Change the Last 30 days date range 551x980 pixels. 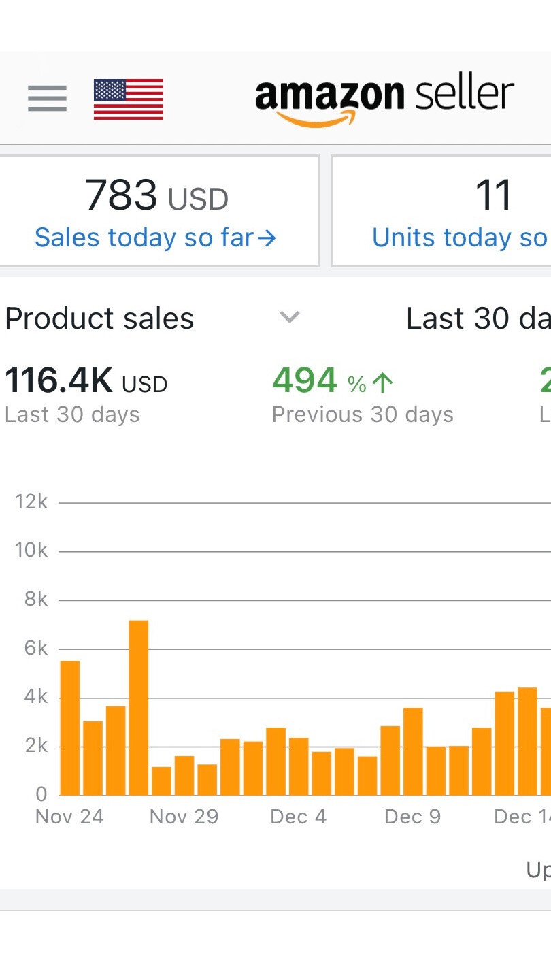coord(478,318)
